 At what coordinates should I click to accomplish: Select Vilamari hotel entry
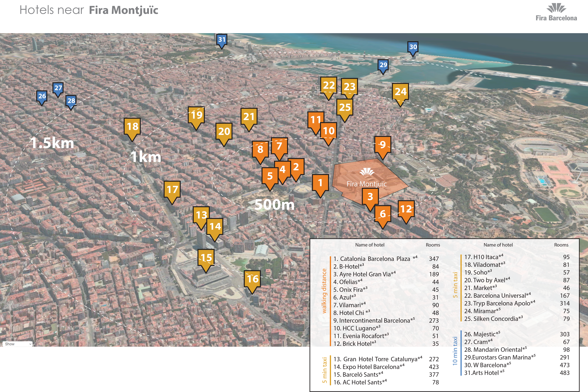click(x=386, y=305)
